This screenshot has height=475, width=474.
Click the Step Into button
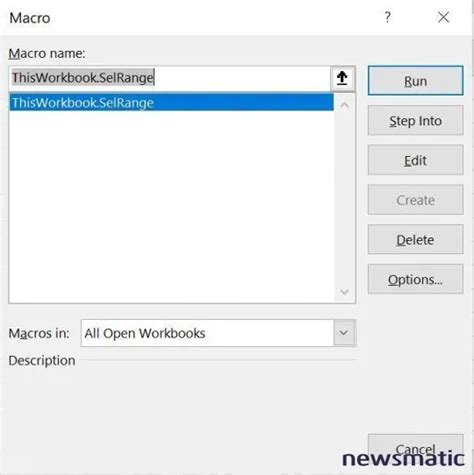click(415, 120)
